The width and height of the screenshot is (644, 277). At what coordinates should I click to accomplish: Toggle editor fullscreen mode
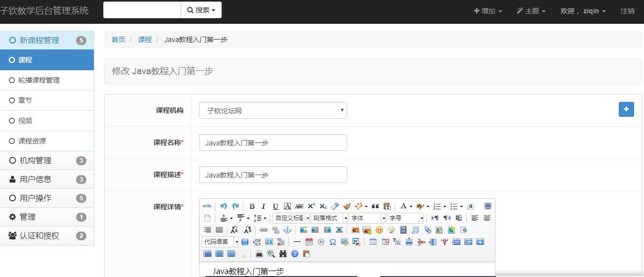[x=488, y=206]
